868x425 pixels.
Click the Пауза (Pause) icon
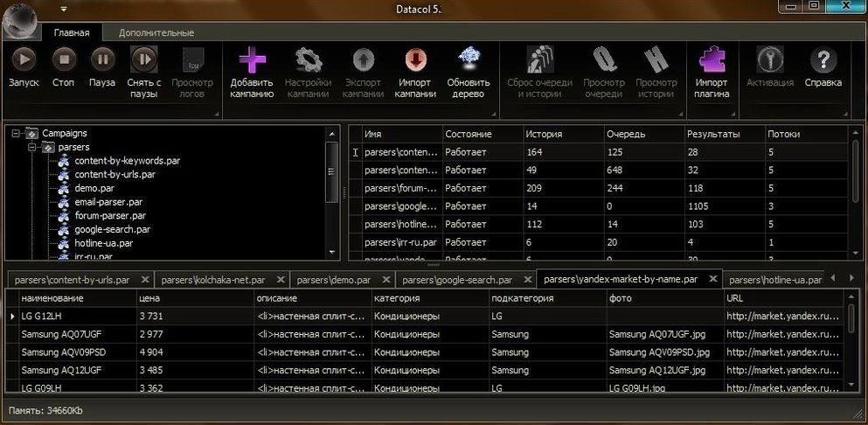pos(102,59)
